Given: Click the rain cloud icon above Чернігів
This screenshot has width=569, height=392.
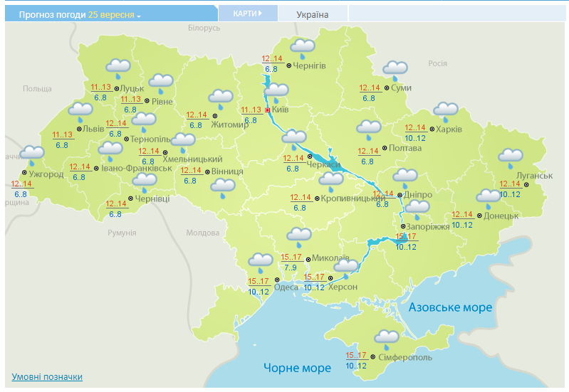Looking at the screenshot, I should coord(303,48).
